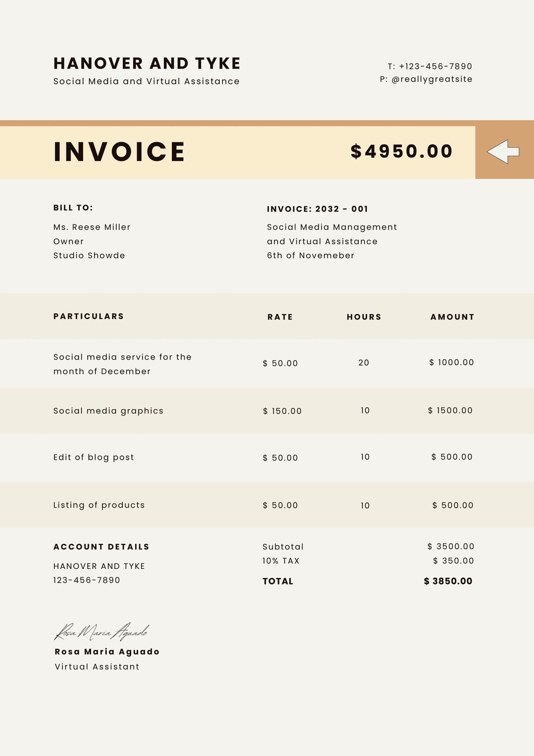Select the phone number +123-456-7890 in header

[x=435, y=66]
